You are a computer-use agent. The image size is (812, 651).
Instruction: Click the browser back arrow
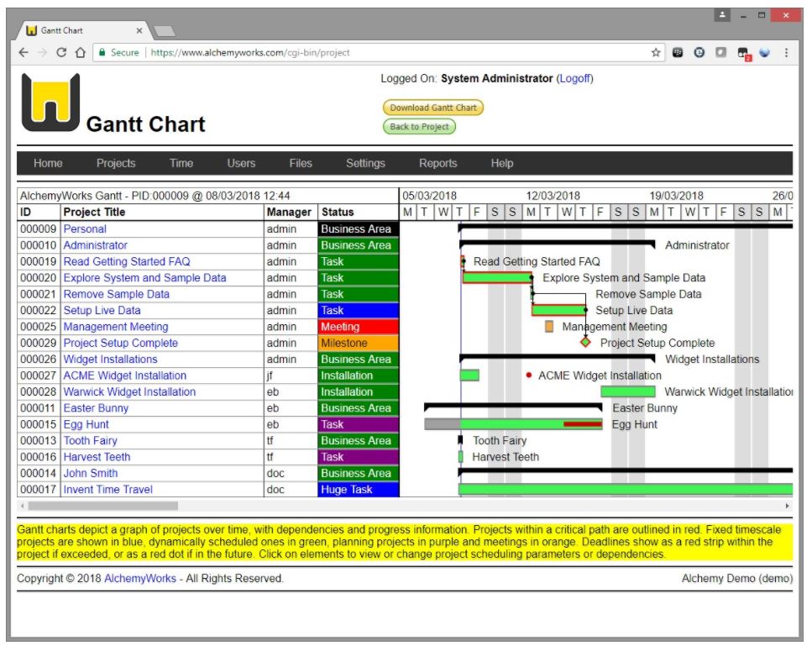click(24, 52)
